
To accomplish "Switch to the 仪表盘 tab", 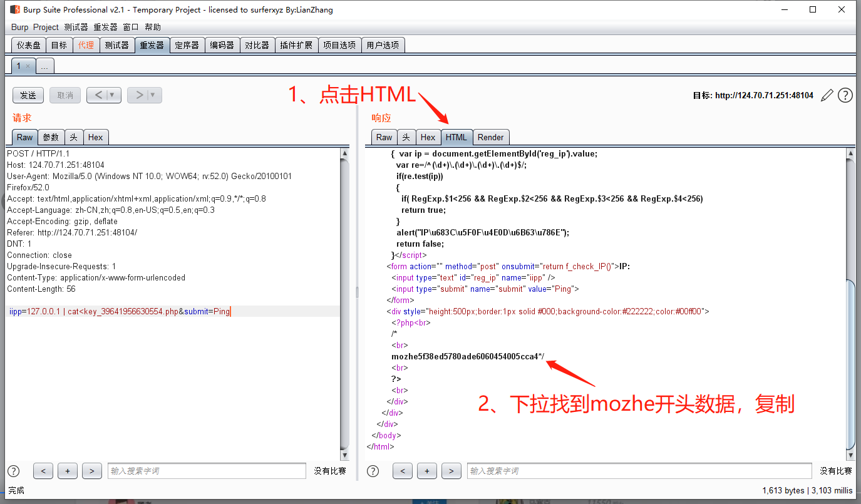I will [29, 45].
